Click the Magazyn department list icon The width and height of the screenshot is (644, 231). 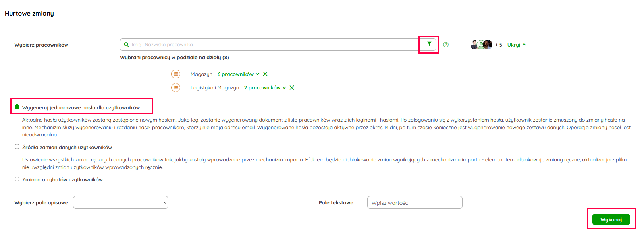click(x=175, y=74)
